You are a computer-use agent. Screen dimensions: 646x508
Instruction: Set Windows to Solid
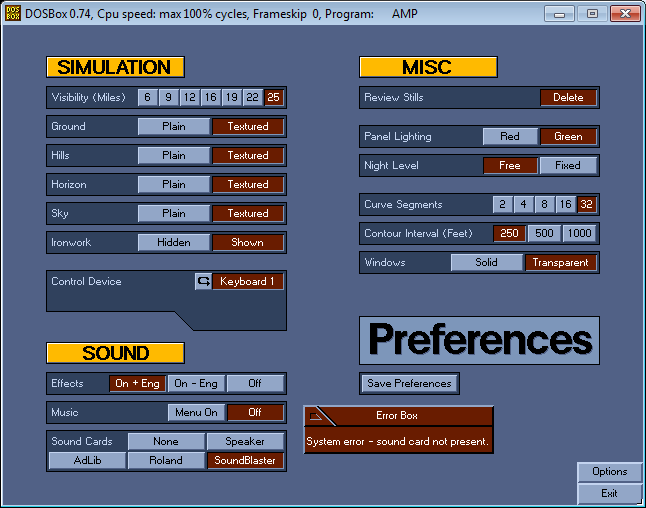(487, 262)
